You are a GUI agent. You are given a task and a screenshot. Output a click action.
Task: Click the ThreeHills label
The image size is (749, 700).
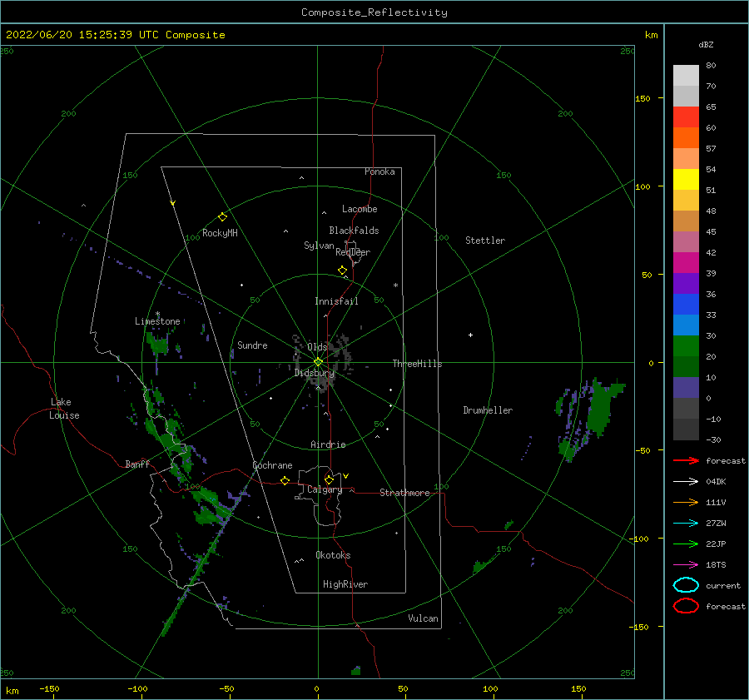click(x=418, y=364)
